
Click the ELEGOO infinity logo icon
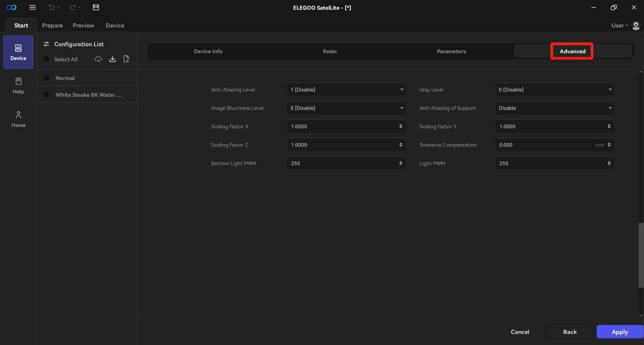pyautogui.click(x=11, y=7)
